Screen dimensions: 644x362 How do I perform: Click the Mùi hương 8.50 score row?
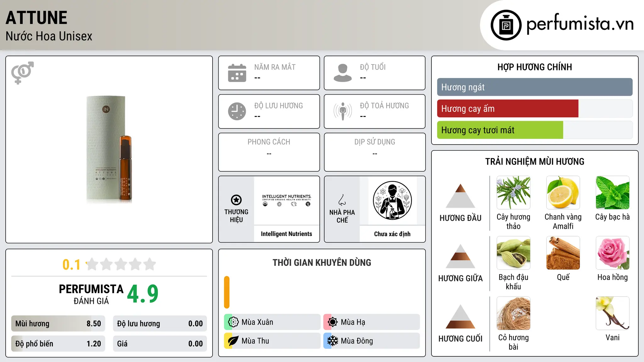[58, 324]
